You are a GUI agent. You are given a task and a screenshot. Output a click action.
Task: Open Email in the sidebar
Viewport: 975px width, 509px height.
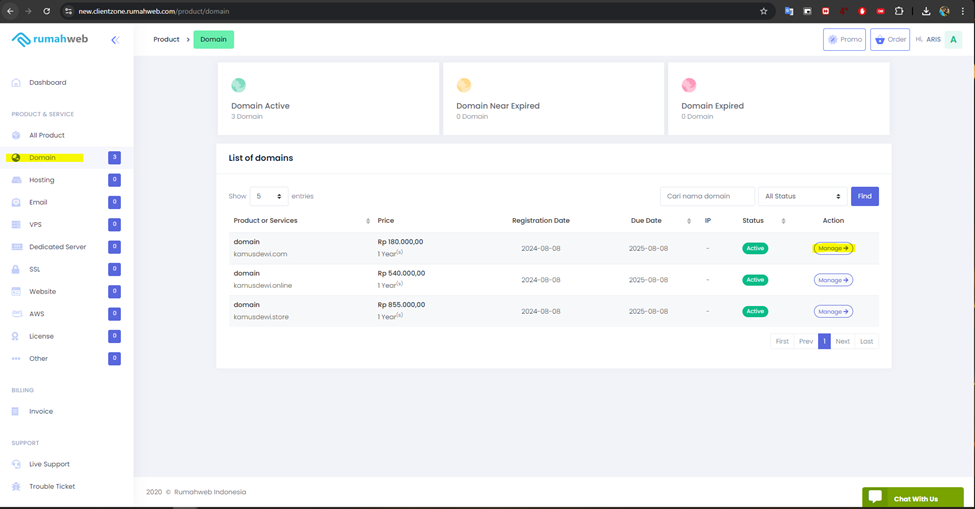click(x=38, y=203)
